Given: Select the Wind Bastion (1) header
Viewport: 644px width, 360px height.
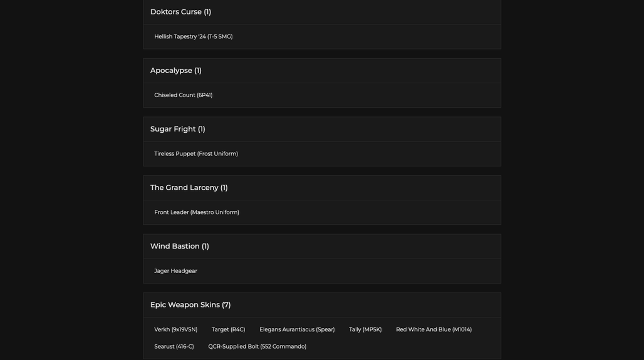Looking at the screenshot, I should (x=322, y=246).
